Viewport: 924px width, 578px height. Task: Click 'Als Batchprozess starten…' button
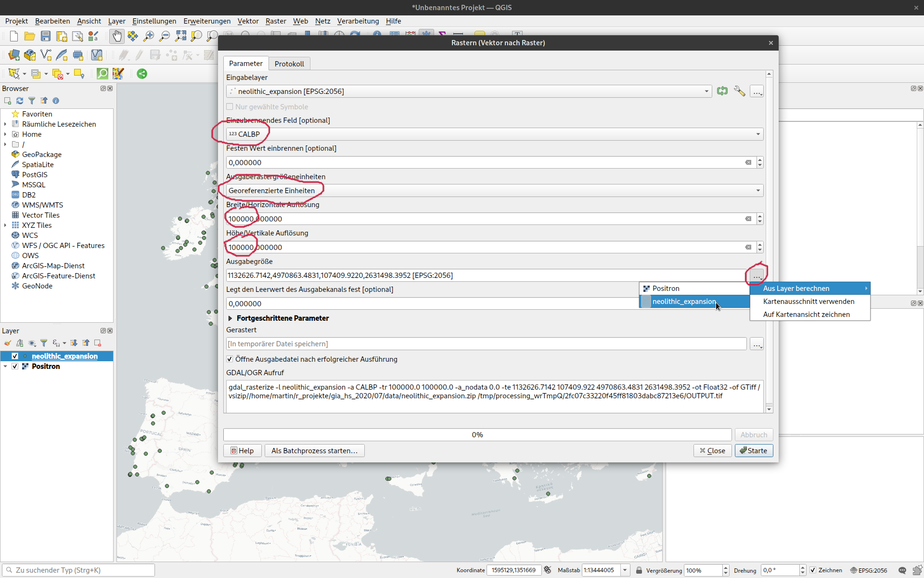(x=314, y=450)
